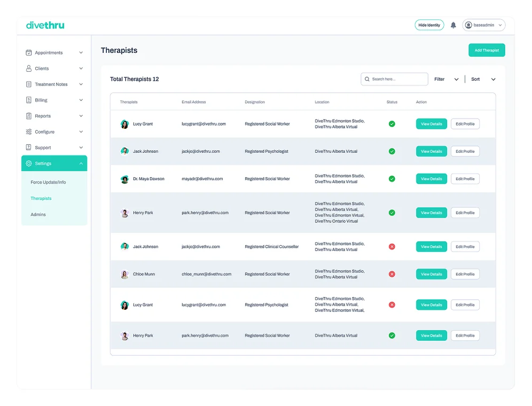Click the red status icon for Chloe Munn
The height and width of the screenshot is (406, 532).
tap(392, 274)
